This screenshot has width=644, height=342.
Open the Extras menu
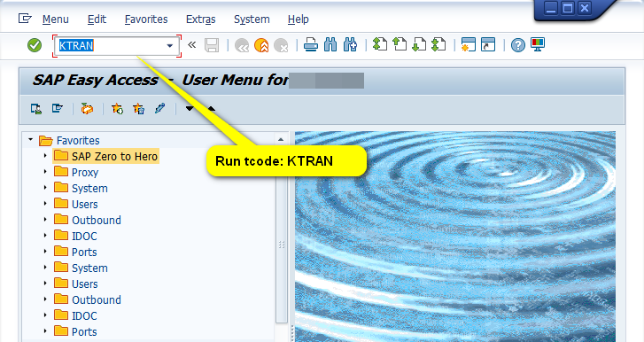(x=200, y=19)
